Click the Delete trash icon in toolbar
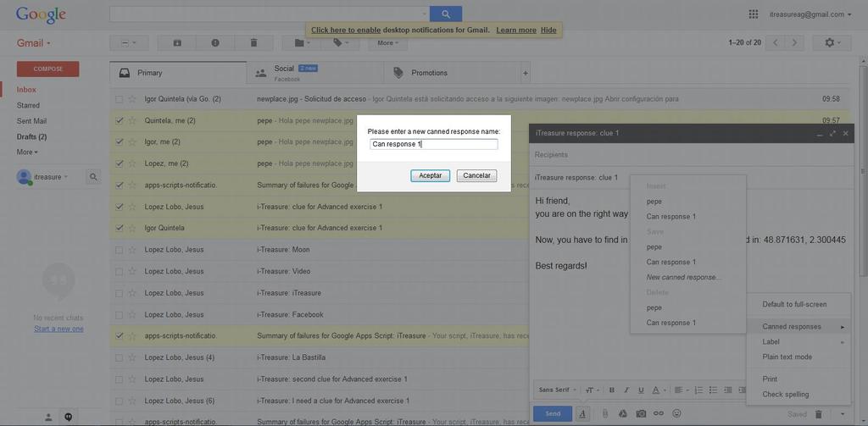 253,42
